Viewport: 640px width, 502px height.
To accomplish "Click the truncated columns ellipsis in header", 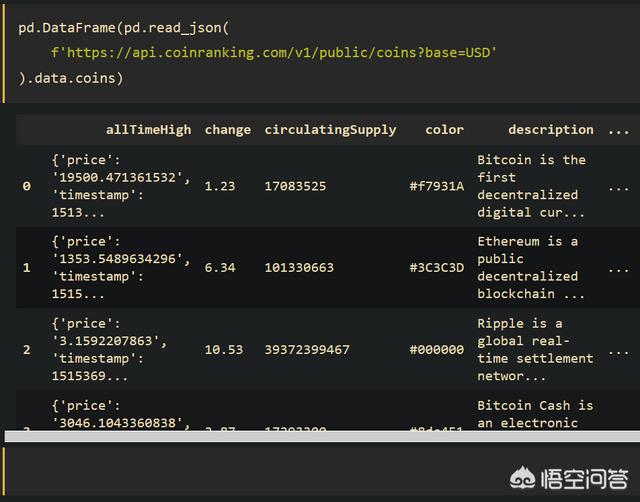I will pyautogui.click(x=618, y=131).
